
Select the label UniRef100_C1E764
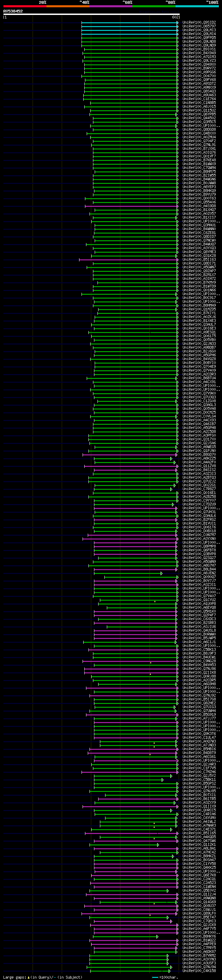coord(199,99)
